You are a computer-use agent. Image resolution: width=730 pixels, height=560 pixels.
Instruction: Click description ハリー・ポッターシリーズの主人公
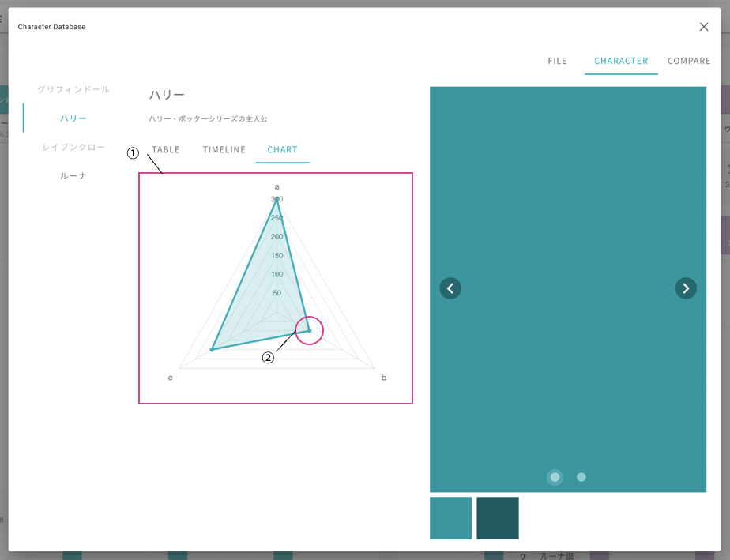click(208, 119)
